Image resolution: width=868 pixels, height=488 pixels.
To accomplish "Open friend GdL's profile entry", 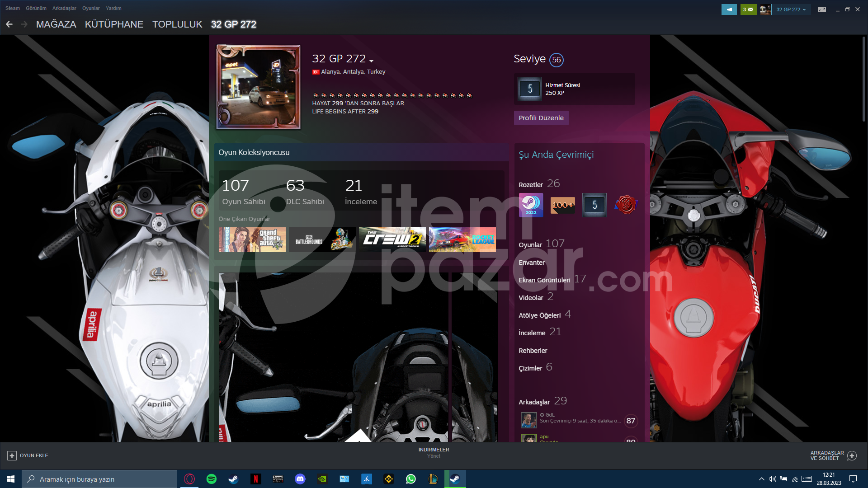I will pyautogui.click(x=579, y=420).
